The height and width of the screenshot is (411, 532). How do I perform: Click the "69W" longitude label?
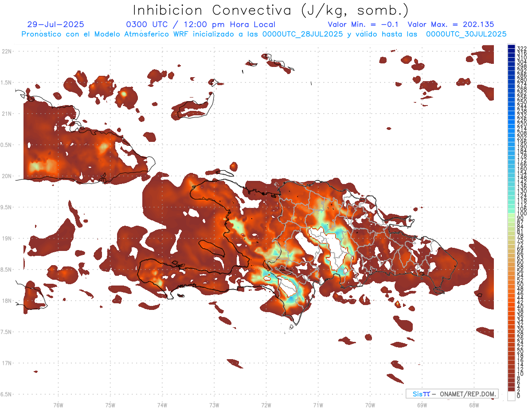pos(422,405)
